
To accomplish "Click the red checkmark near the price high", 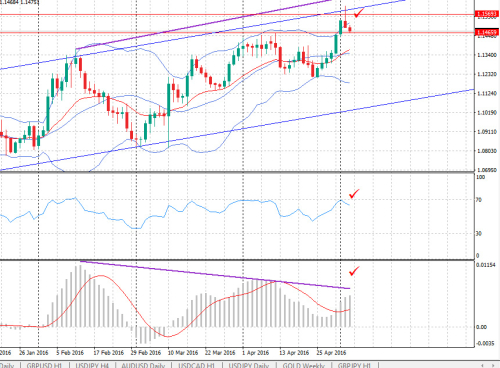I will coord(359,13).
